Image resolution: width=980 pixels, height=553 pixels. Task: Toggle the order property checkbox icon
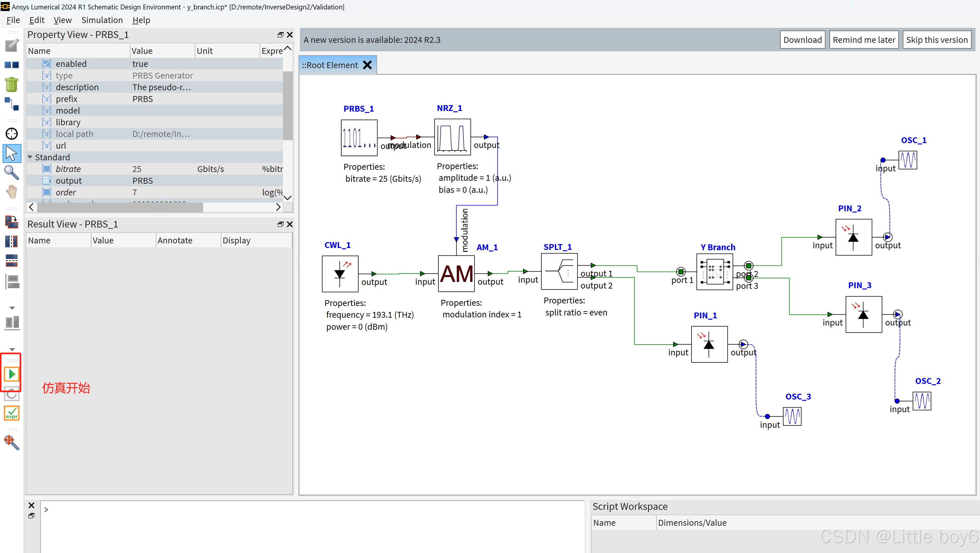pos(47,192)
